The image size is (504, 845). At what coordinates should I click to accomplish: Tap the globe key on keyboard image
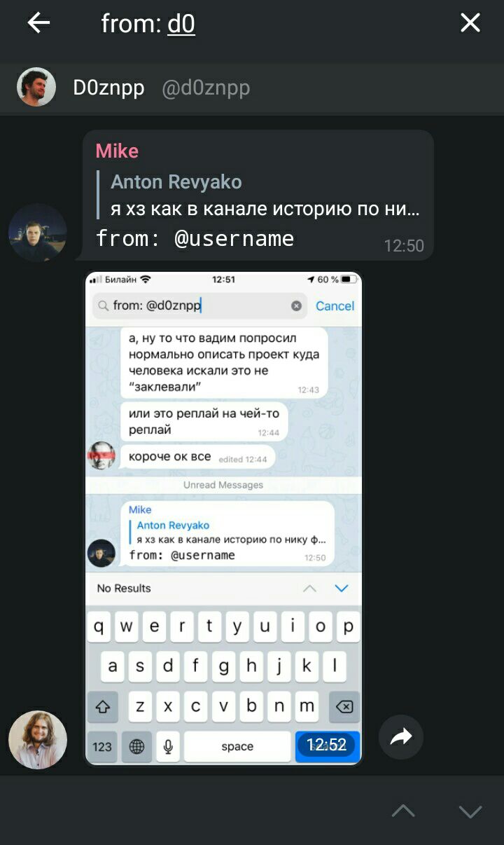click(x=136, y=746)
